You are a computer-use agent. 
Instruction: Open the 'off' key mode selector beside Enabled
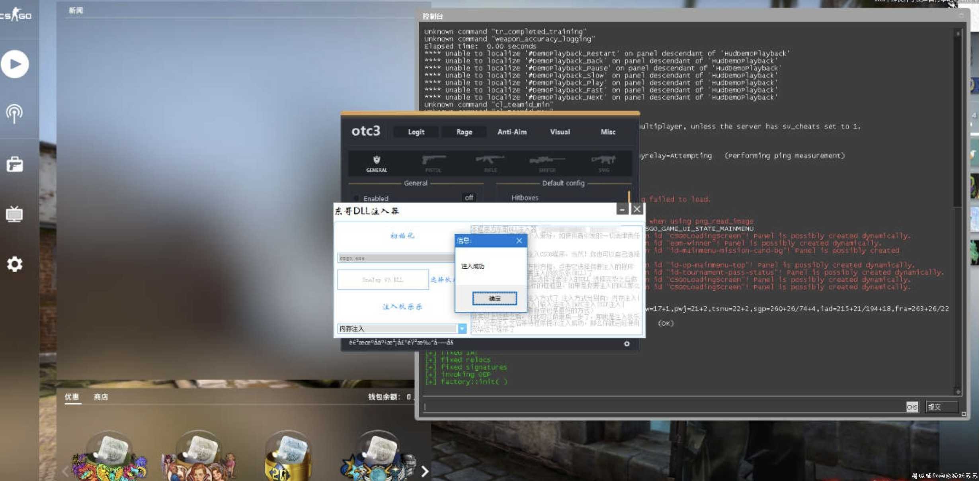pyautogui.click(x=469, y=197)
